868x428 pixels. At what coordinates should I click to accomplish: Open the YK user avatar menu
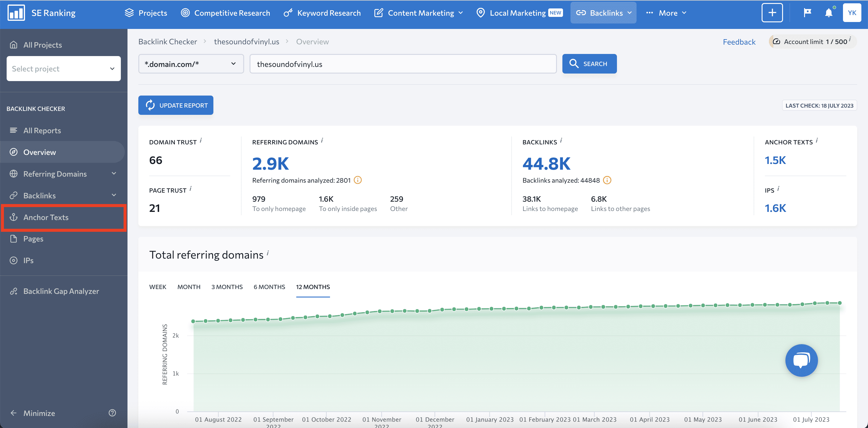tap(852, 13)
